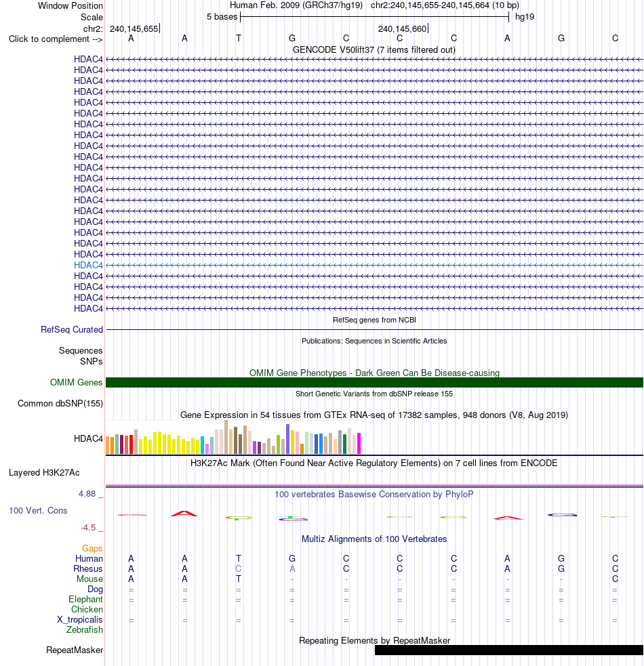Click the T base in Mouse row

[239, 579]
